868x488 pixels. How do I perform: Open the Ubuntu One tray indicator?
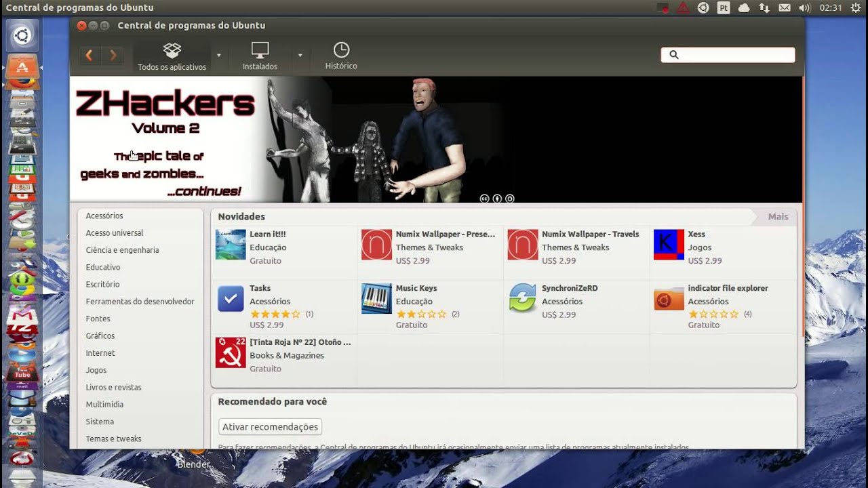[x=703, y=8]
